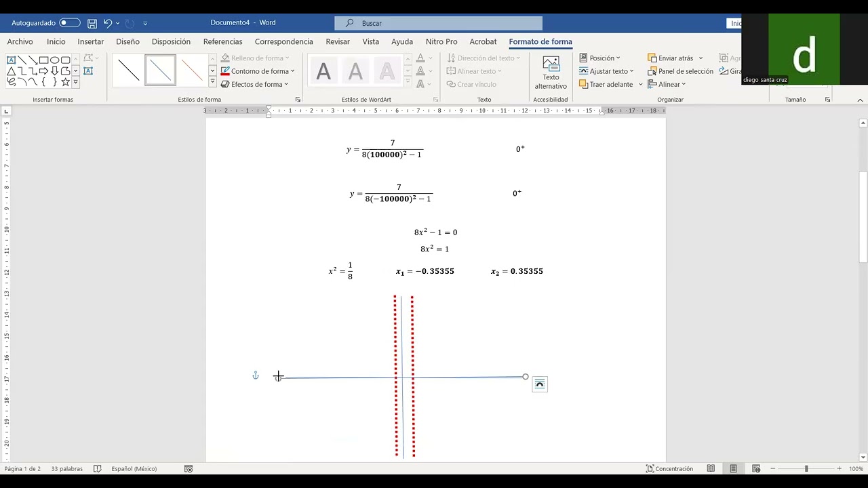Open Panel de selección
868x488 pixels.
(x=680, y=71)
